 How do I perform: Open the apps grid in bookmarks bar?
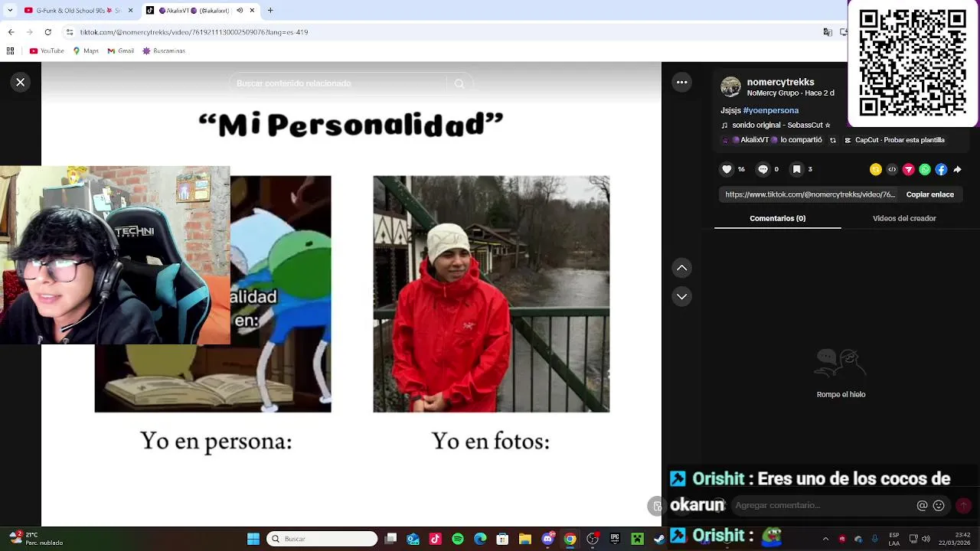pyautogui.click(x=10, y=51)
